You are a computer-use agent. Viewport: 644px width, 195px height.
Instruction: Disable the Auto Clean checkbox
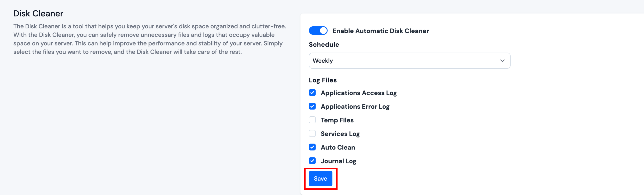tap(312, 147)
